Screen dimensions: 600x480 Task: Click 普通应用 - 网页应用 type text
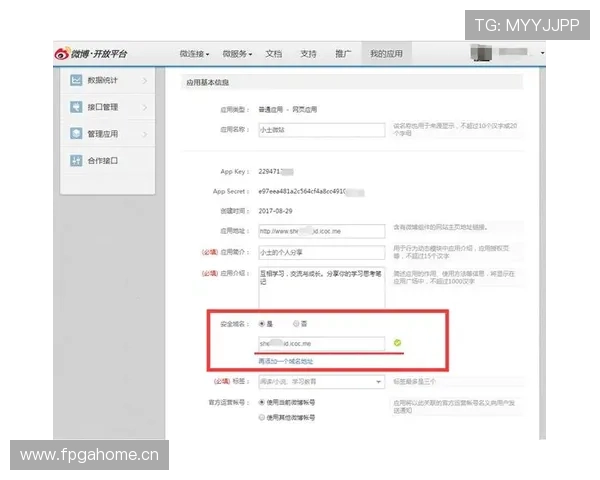pyautogui.click(x=288, y=109)
